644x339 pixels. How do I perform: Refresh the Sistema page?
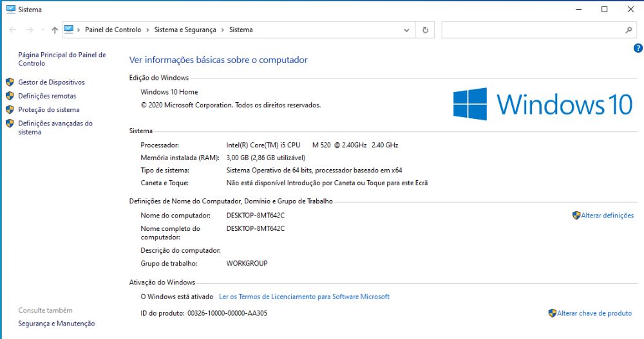point(425,30)
